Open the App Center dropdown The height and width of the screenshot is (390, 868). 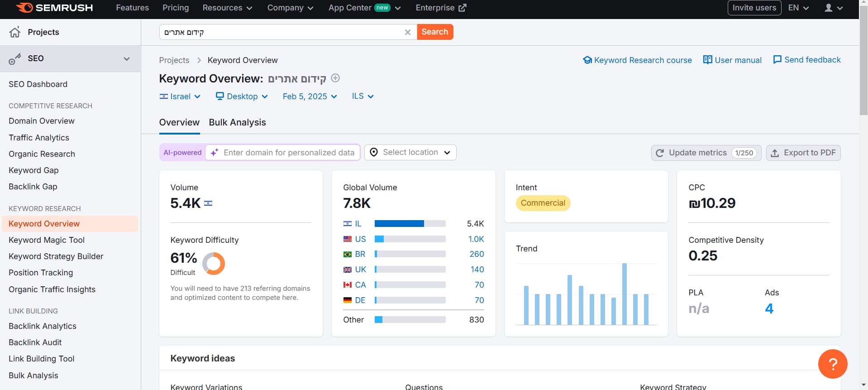[364, 8]
